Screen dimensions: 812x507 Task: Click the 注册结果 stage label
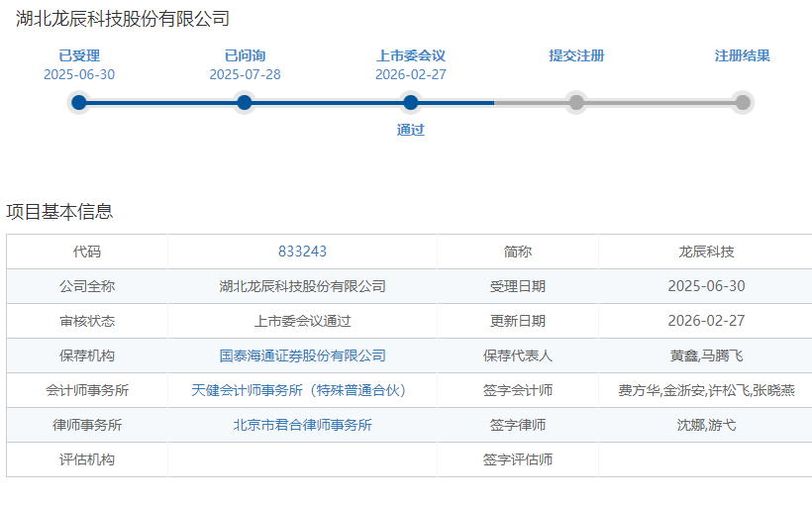pos(743,55)
